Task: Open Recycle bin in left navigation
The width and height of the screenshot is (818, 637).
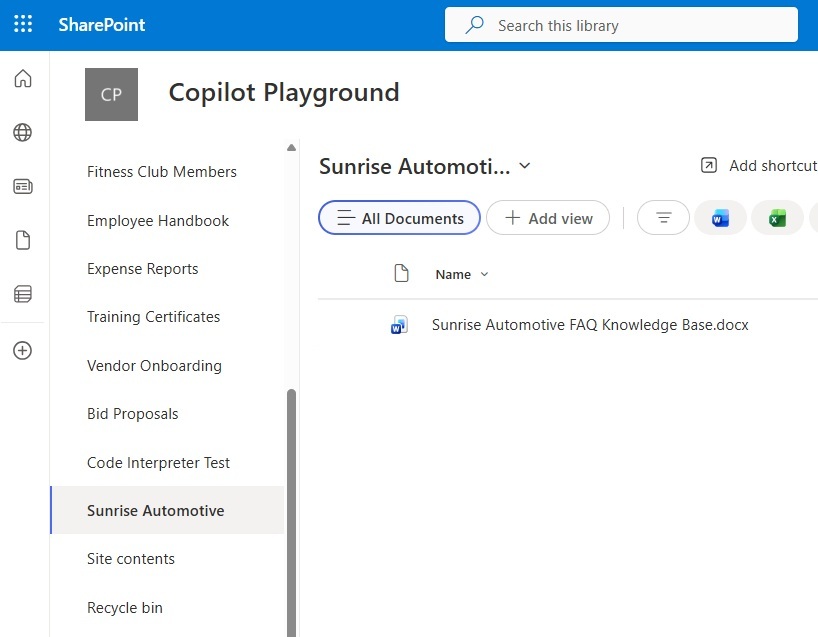Action: tap(125, 608)
